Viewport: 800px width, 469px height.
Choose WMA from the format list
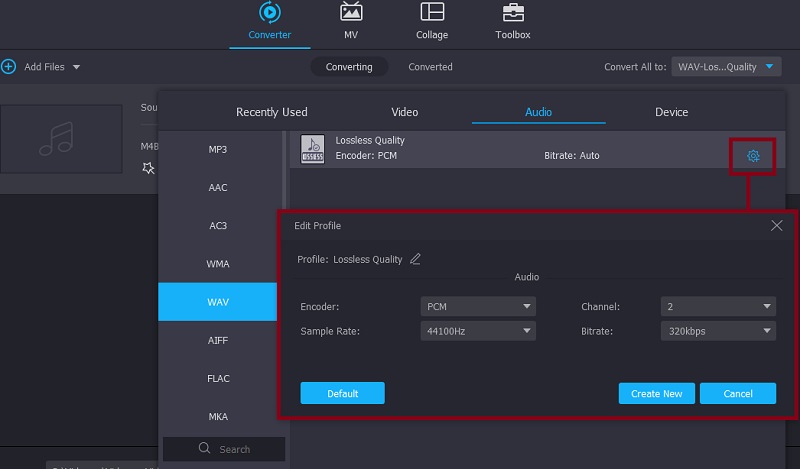pyautogui.click(x=218, y=264)
